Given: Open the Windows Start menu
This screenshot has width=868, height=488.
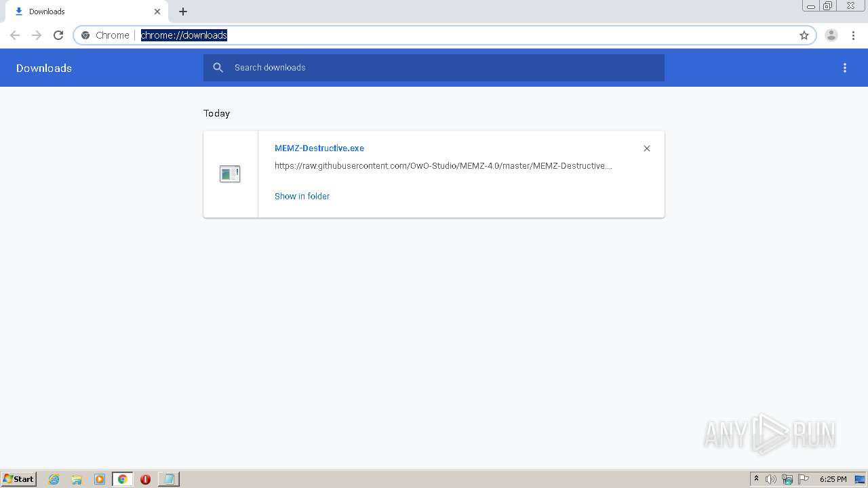Looking at the screenshot, I should pos(19,479).
